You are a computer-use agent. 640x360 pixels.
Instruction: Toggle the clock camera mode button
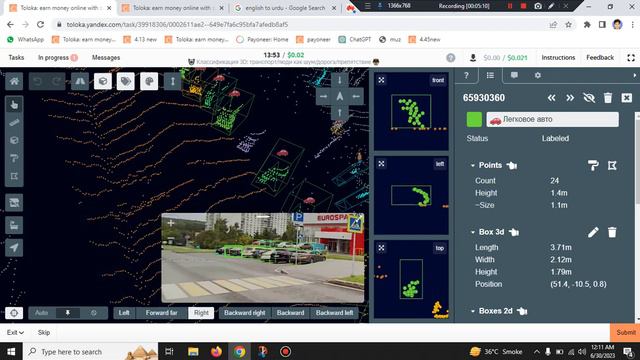[x=94, y=313]
